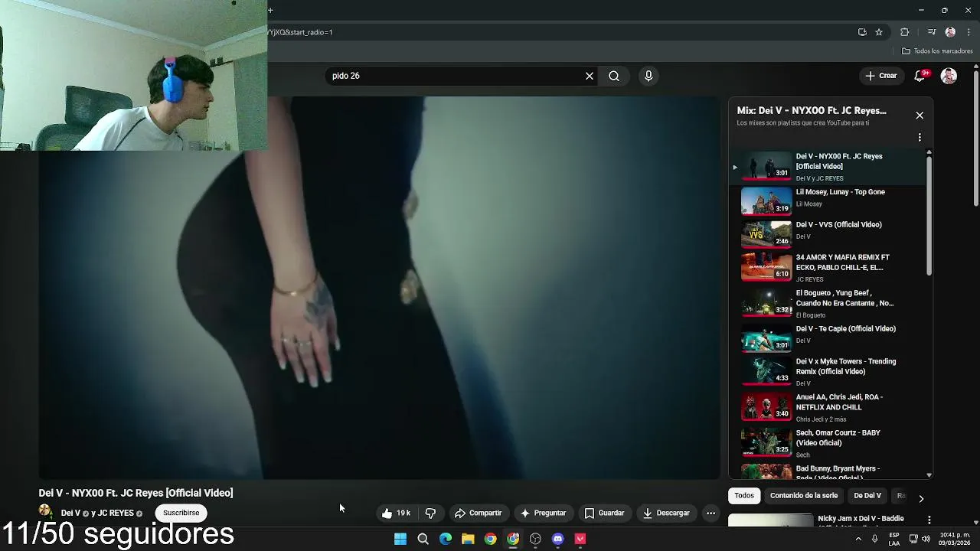
Task: Click the video player area
Action: tap(379, 288)
